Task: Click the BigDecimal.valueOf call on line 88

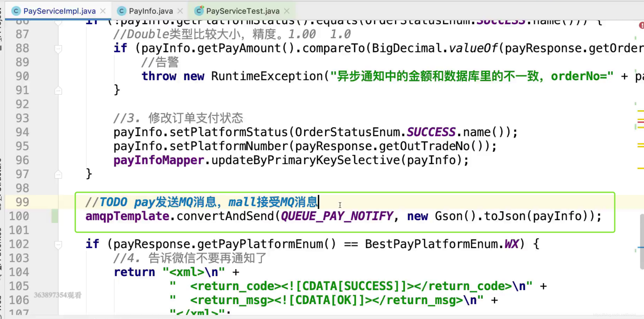Action: coord(435,48)
